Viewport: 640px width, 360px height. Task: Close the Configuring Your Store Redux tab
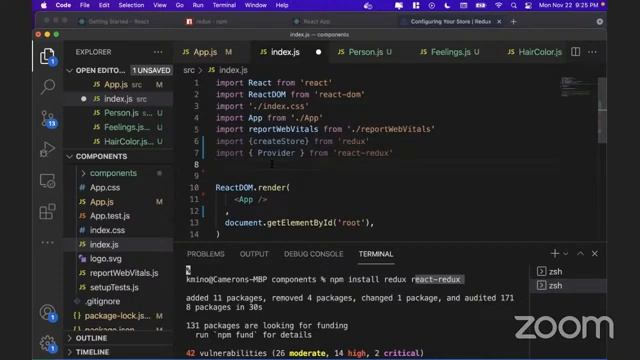pos(499,22)
